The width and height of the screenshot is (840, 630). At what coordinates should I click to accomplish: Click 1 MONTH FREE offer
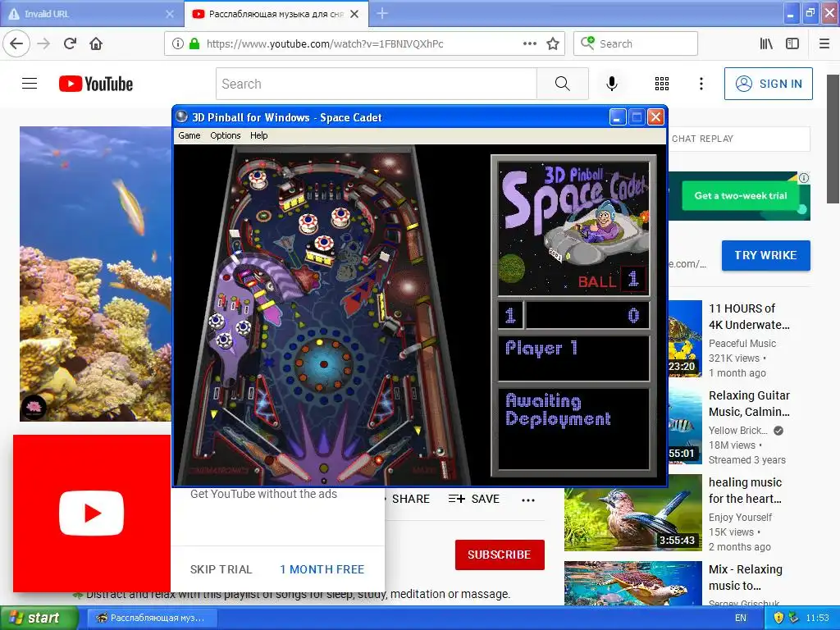322,569
